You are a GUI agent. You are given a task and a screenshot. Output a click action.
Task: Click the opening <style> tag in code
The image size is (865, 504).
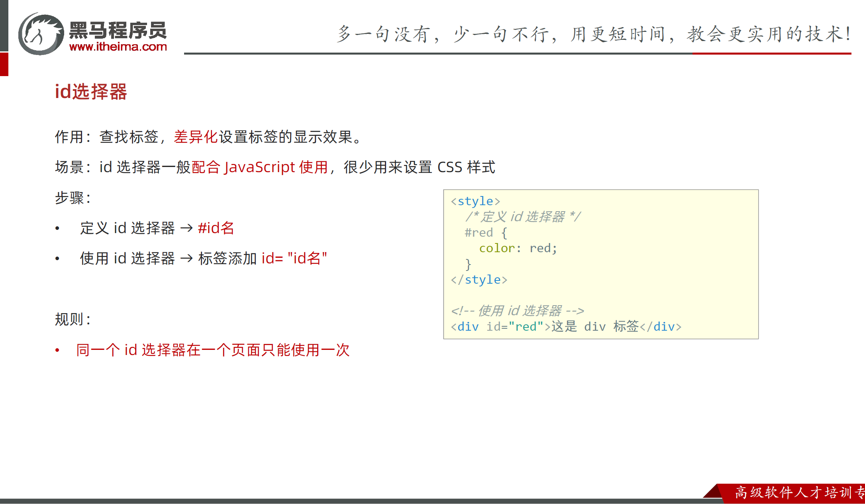click(x=475, y=201)
